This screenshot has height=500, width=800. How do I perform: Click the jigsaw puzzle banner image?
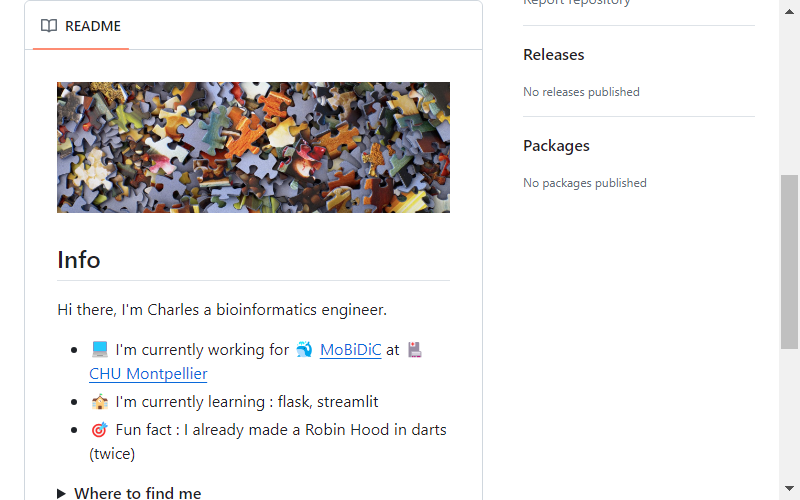pos(253,147)
